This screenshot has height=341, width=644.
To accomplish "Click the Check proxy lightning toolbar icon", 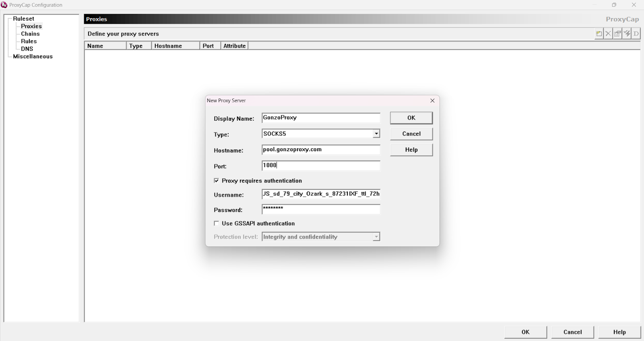I will [x=627, y=34].
